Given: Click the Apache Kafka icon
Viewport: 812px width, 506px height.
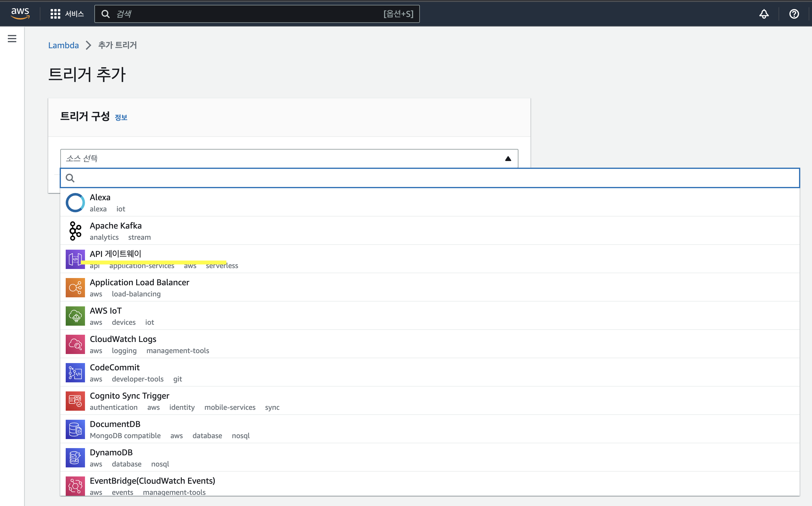Looking at the screenshot, I should [75, 231].
